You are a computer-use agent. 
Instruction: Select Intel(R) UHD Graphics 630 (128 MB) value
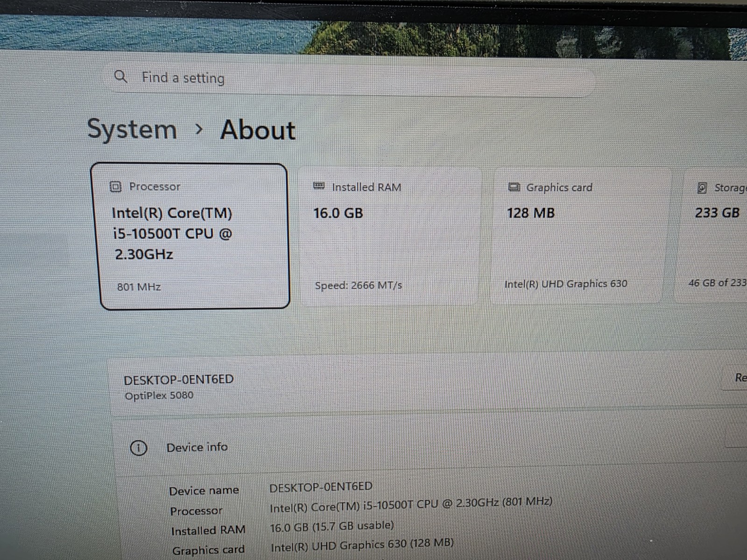tap(362, 545)
